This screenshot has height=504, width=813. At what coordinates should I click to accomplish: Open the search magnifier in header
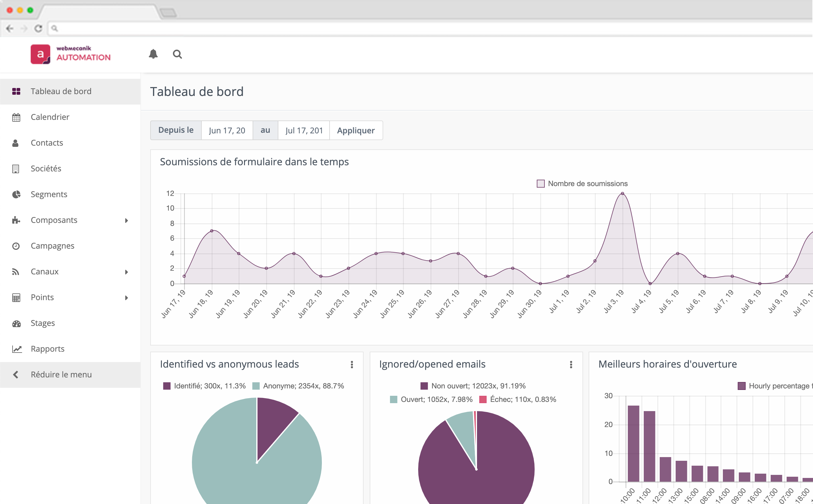[x=177, y=54]
